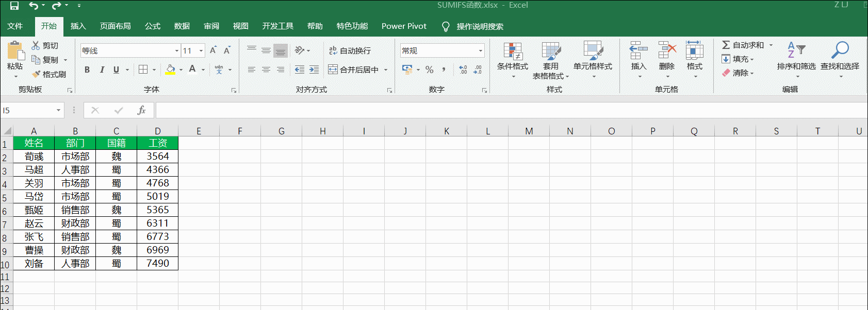Open 合并后居中 dropdown arrow
This screenshot has height=310, width=868.
(x=386, y=70)
